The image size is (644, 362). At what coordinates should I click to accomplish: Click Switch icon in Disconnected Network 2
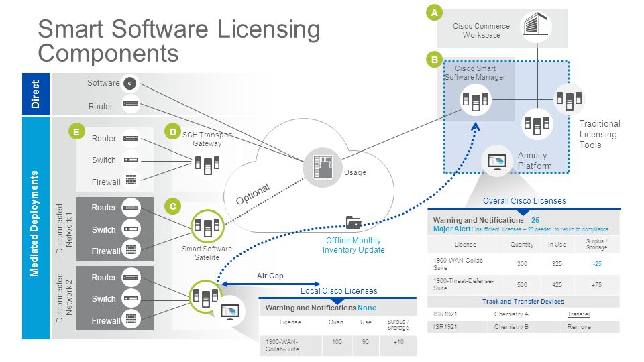pyautogui.click(x=131, y=298)
